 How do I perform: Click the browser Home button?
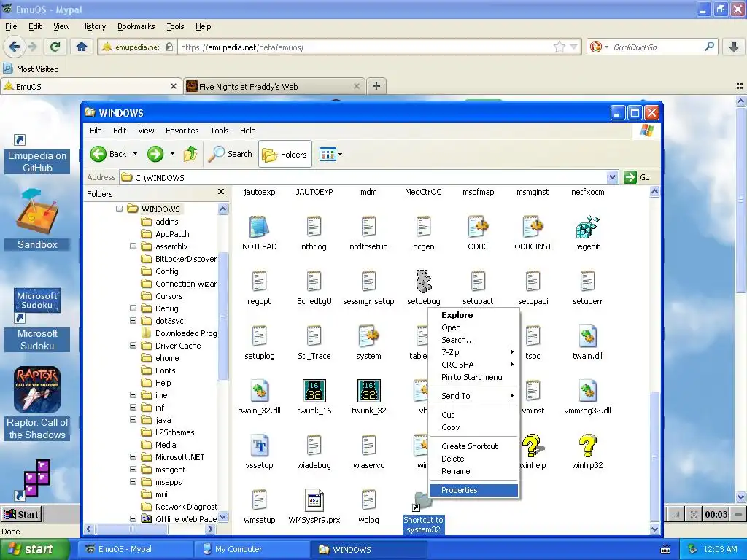click(82, 47)
